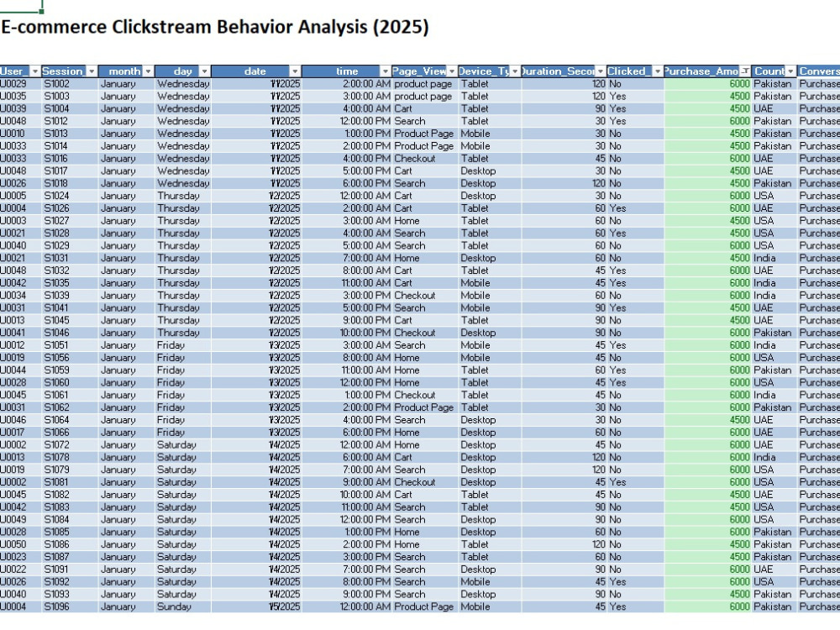Open the day column filter dropdown
Screen dimensions: 840x630
pyautogui.click(x=204, y=71)
